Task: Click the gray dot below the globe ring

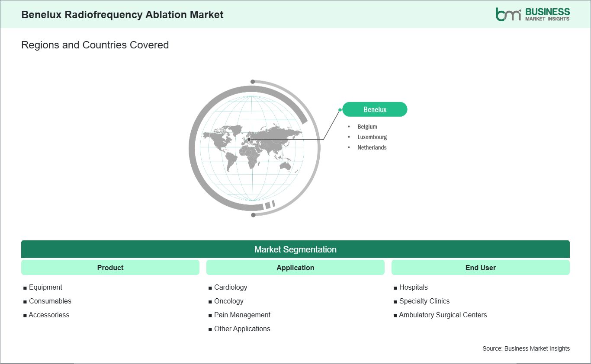Action: tap(253, 215)
